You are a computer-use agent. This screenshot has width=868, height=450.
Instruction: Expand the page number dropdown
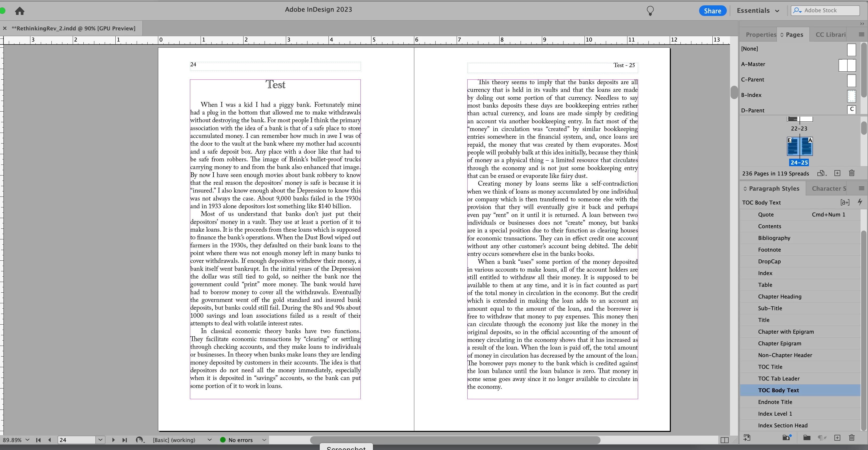(x=100, y=440)
